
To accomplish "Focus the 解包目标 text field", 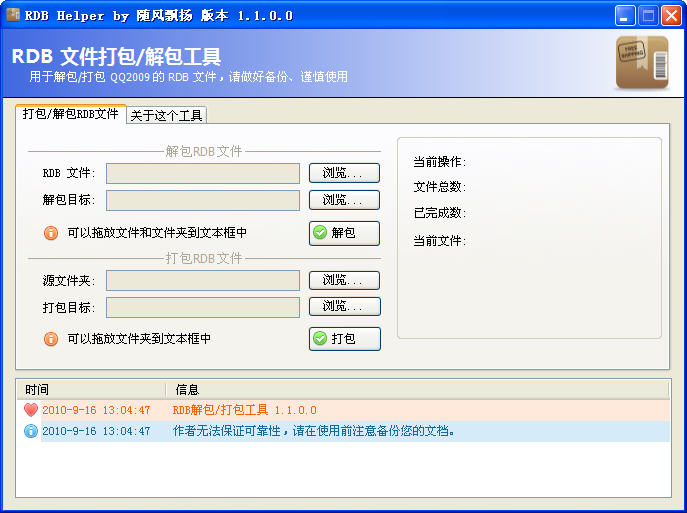I will 203,200.
